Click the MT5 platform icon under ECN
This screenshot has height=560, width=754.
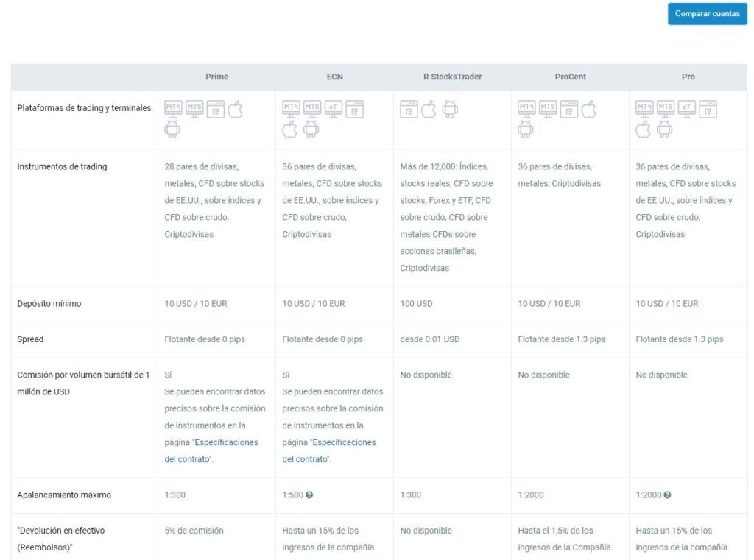pos(312,109)
